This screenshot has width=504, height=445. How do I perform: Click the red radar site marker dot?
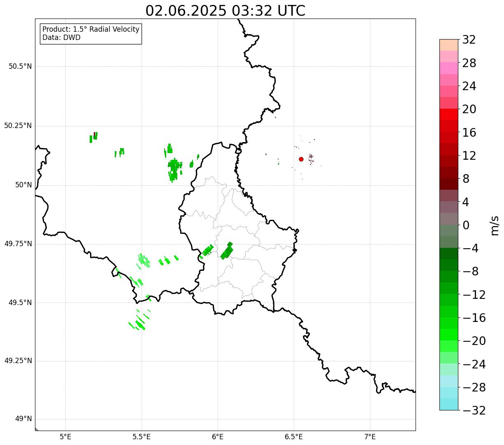point(301,159)
